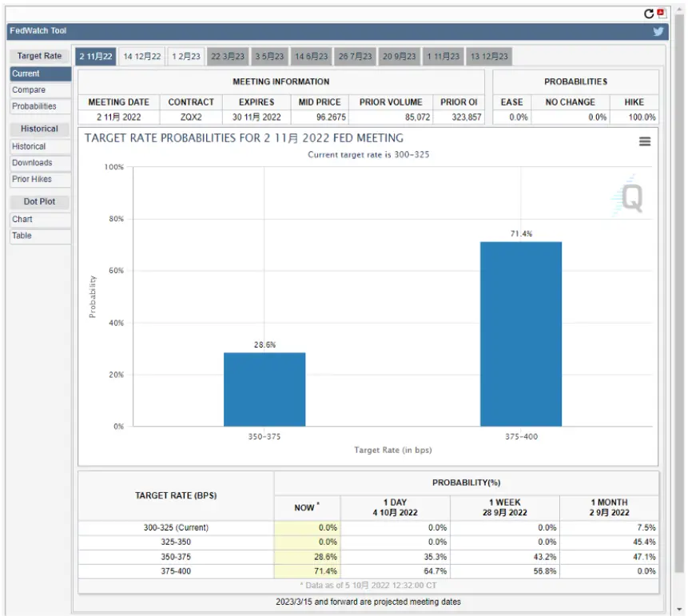Open Probabilities in the sidebar
Viewport: 688px width, 616px height.
(41, 106)
